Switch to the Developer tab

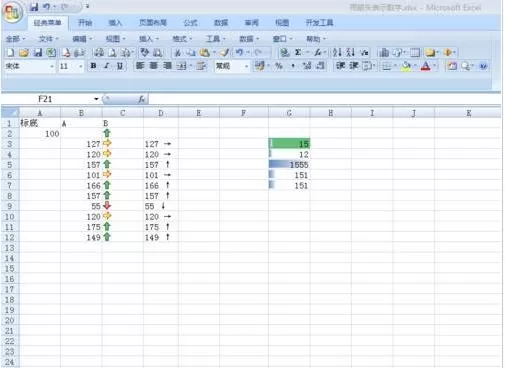pyautogui.click(x=319, y=23)
